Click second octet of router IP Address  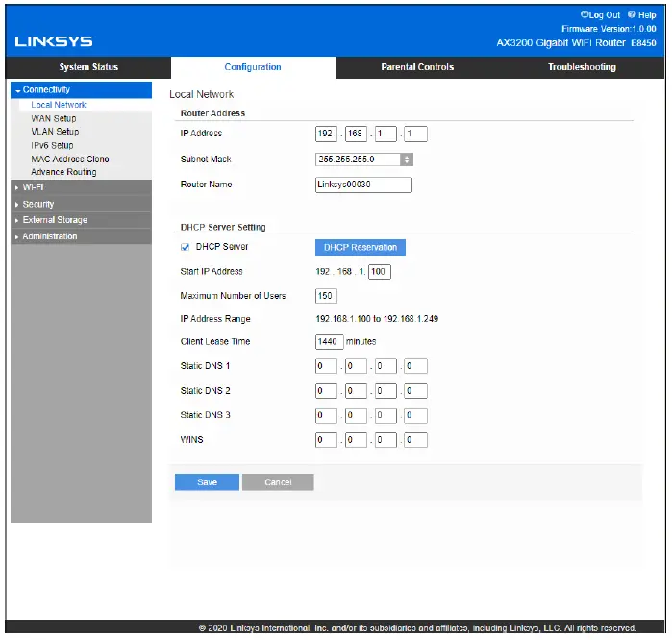[x=356, y=134]
